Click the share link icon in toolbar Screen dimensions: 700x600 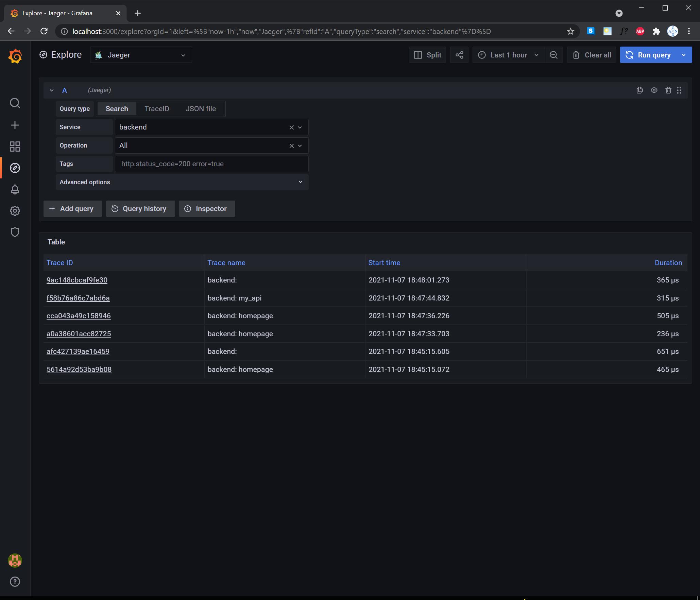pos(459,55)
